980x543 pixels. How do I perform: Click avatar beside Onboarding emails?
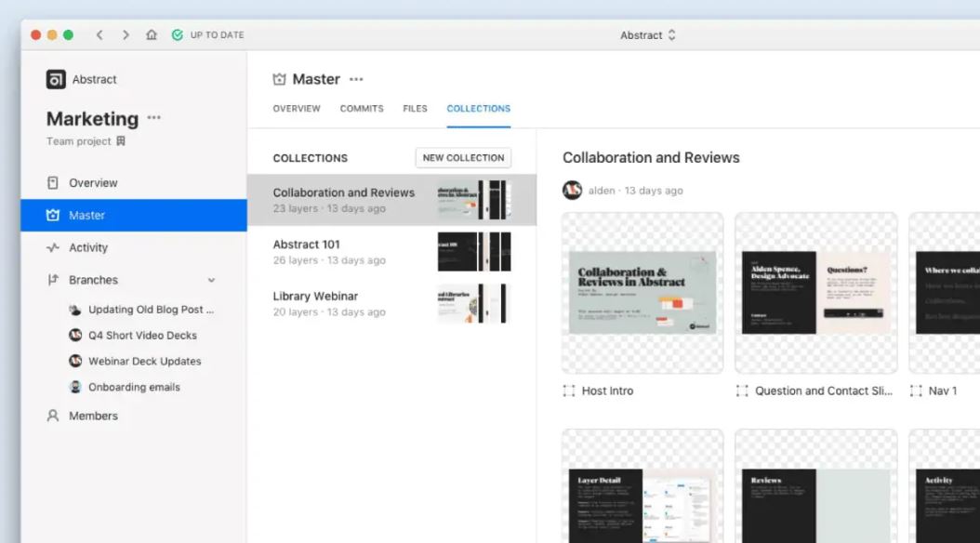point(75,387)
